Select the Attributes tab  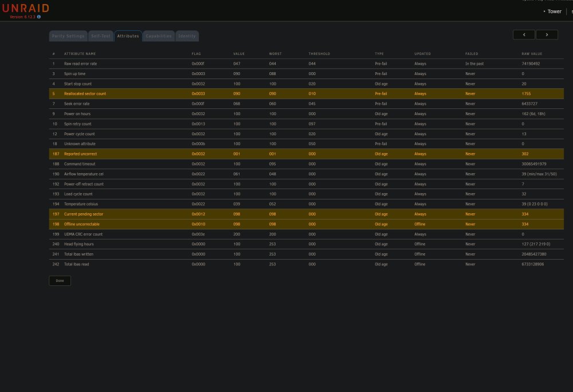[x=128, y=36]
